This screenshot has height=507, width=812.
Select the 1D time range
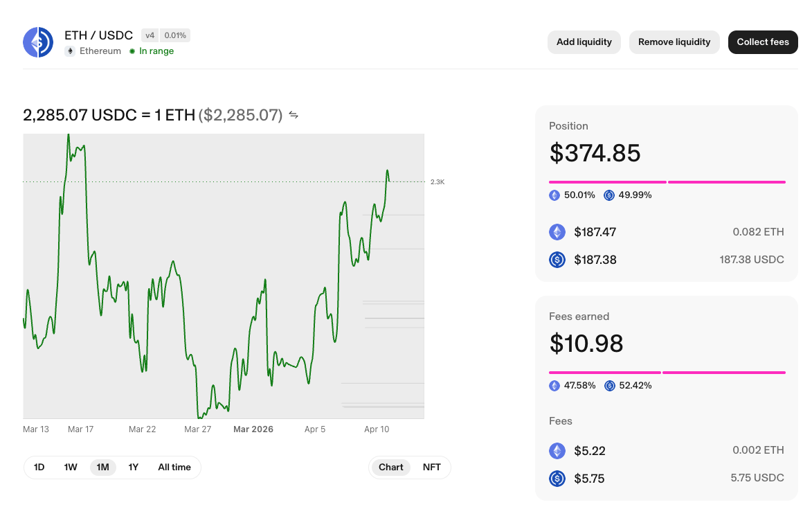39,468
